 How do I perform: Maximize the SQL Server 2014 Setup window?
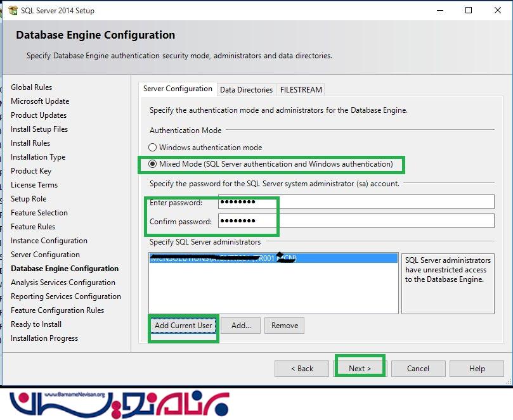point(469,11)
